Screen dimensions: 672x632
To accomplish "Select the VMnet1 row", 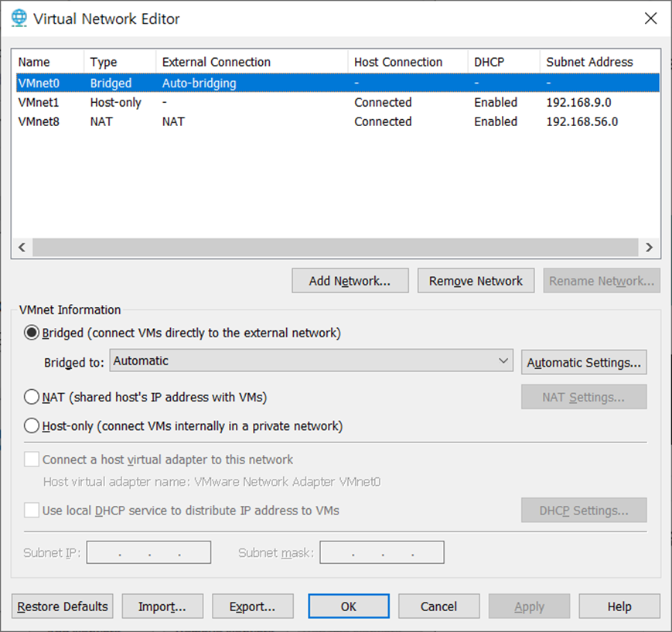I will tap(338, 102).
